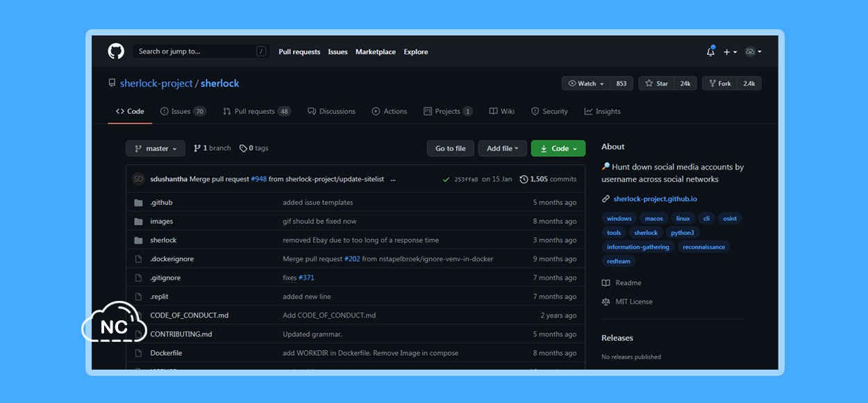
Task: Open Marketplace in top navigation
Action: click(376, 52)
